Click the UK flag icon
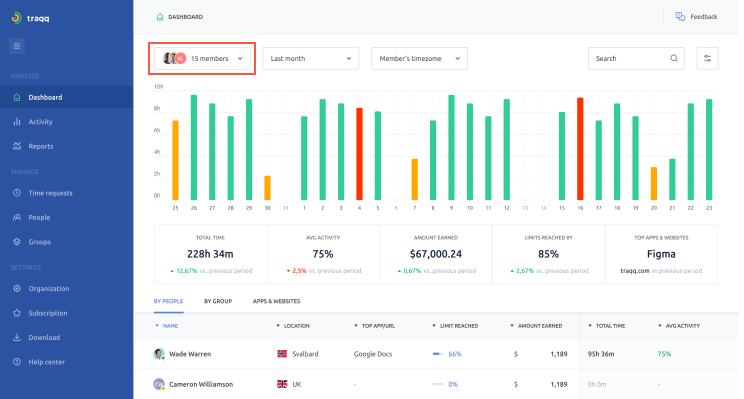744x399 pixels. coord(282,384)
